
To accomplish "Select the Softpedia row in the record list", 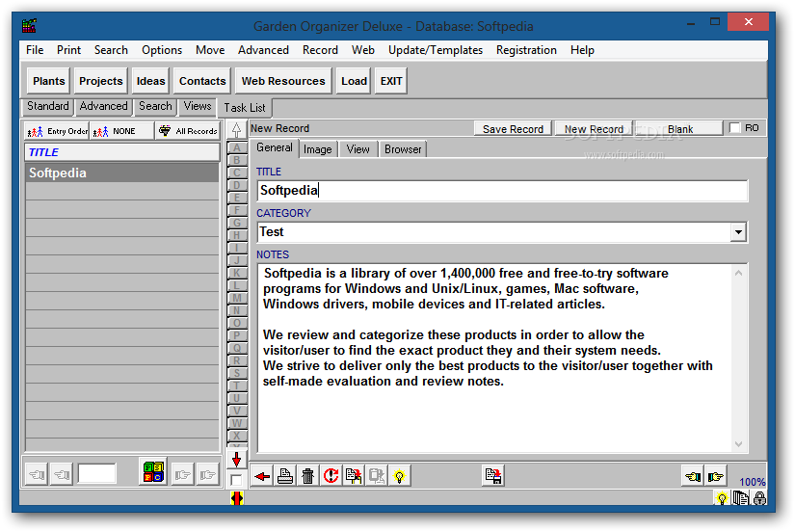I will tap(122, 173).
